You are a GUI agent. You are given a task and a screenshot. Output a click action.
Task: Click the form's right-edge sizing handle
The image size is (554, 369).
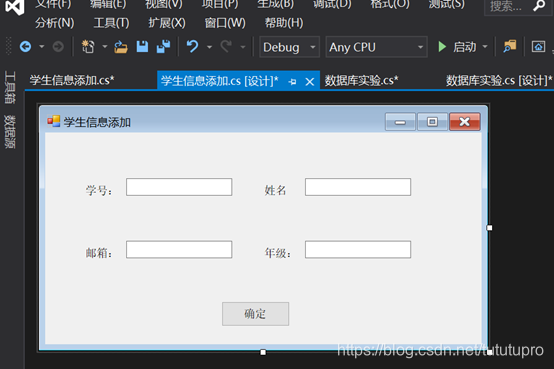point(489,228)
